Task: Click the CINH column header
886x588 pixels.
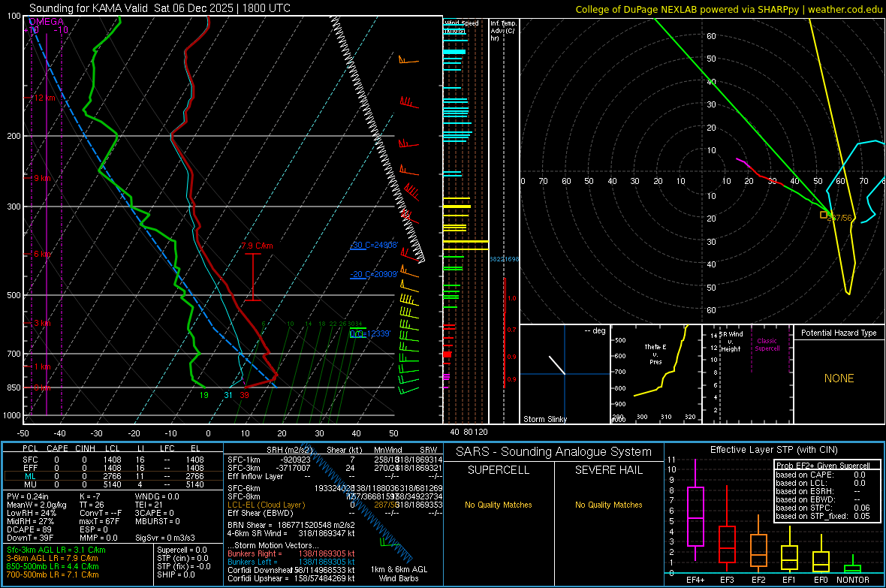Action: click(86, 449)
